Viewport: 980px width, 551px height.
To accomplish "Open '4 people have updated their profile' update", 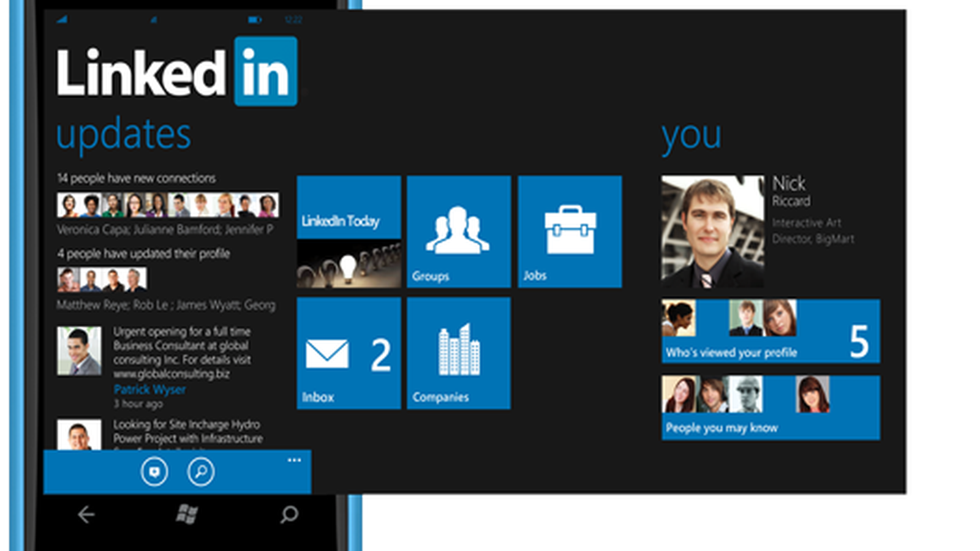I will click(144, 253).
